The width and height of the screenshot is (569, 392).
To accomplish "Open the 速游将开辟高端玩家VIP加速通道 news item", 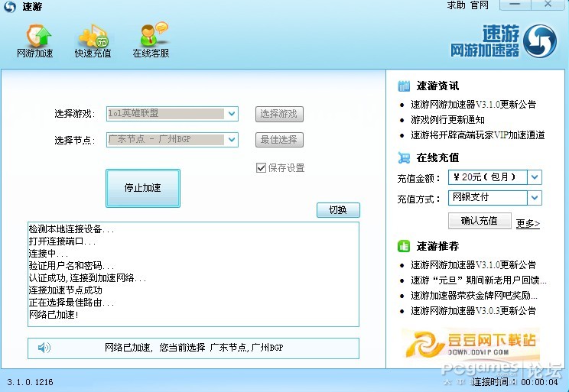I will coord(478,135).
